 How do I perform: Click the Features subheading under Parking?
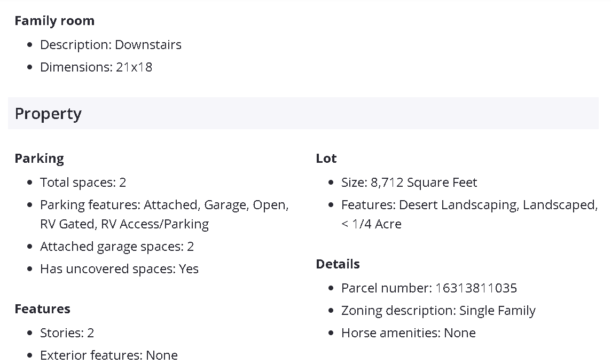(42, 309)
